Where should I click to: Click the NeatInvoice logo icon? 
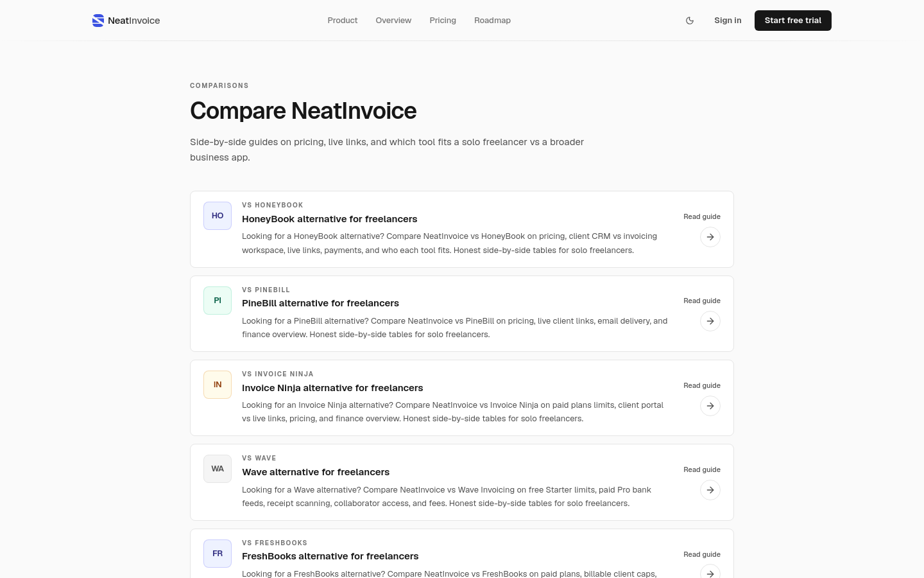pos(98,21)
